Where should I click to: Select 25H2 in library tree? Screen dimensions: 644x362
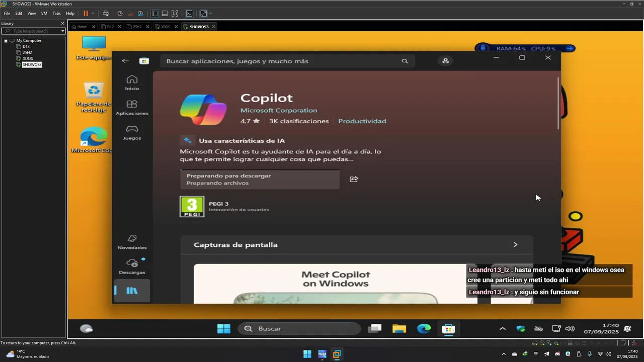point(27,53)
